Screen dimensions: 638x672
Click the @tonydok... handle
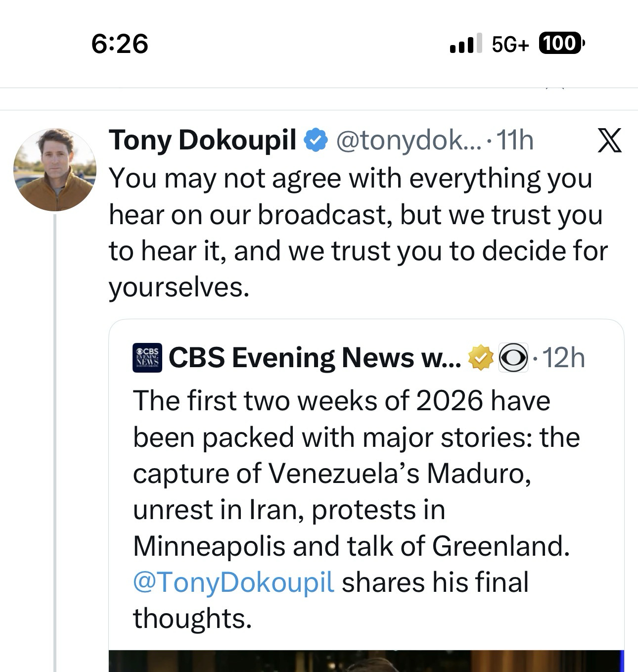click(408, 141)
